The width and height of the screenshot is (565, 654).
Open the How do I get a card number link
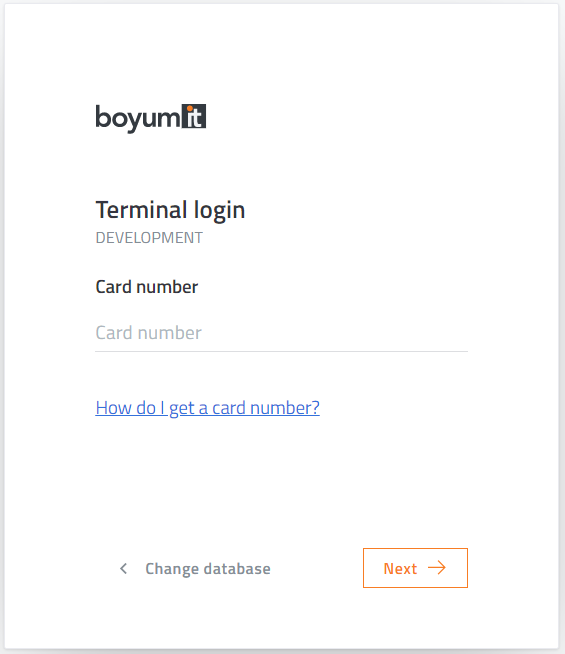click(x=207, y=408)
